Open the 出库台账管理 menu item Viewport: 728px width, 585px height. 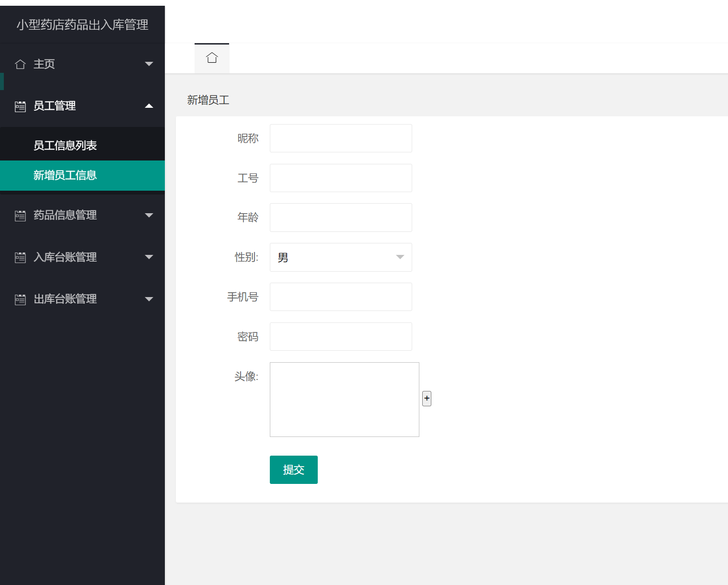coord(82,299)
